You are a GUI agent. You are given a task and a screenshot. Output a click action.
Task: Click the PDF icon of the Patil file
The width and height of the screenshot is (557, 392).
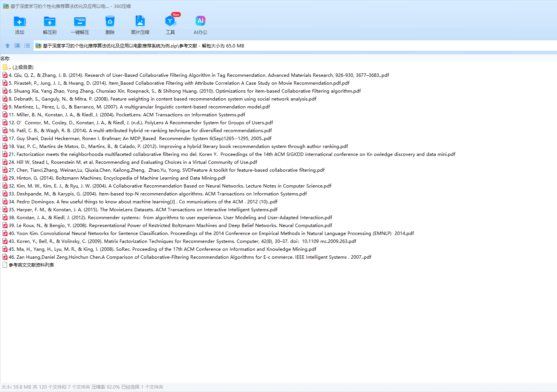tap(5, 131)
